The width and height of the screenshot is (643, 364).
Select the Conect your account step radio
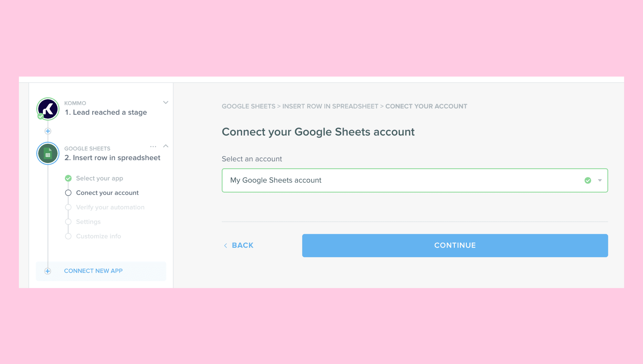click(x=68, y=193)
